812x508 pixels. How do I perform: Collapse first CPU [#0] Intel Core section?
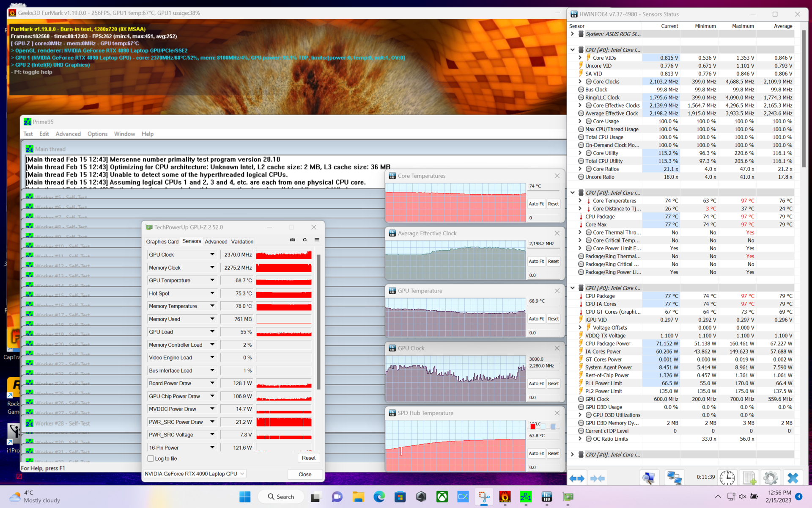572,50
